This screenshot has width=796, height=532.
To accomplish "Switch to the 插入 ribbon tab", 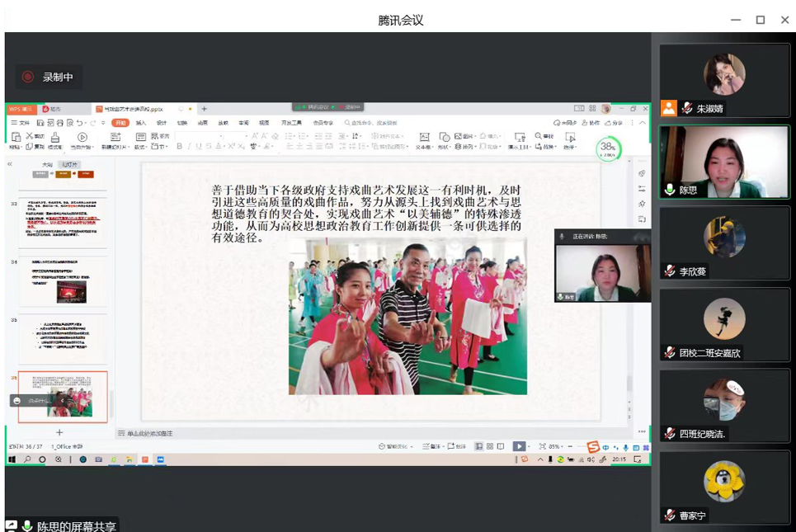I will coord(141,123).
